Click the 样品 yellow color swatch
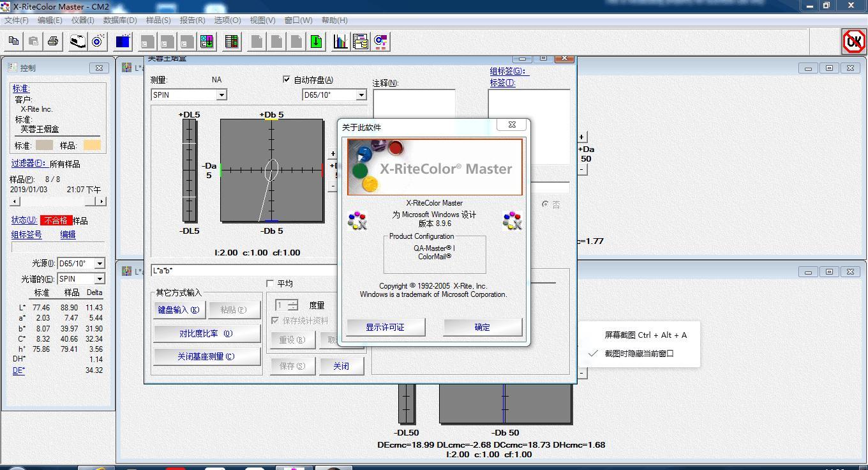Image resolution: width=868 pixels, height=470 pixels. (x=92, y=145)
